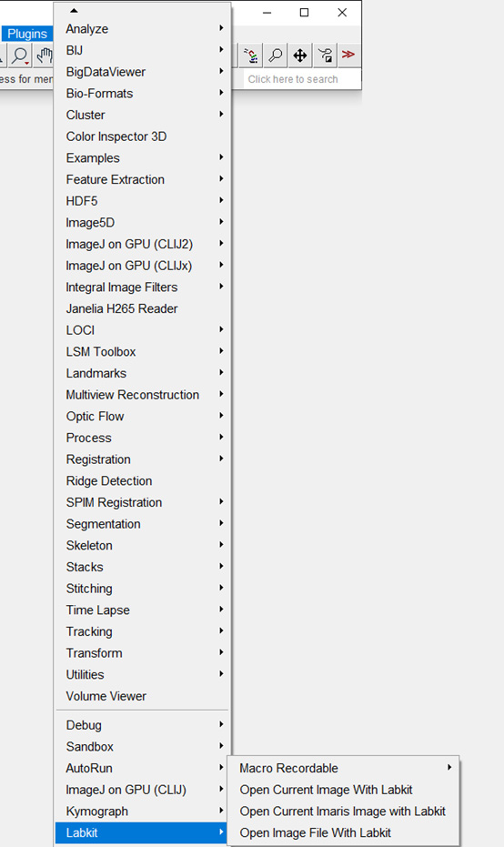
Task: Select the hand scrolling tool
Action: pos(44,55)
